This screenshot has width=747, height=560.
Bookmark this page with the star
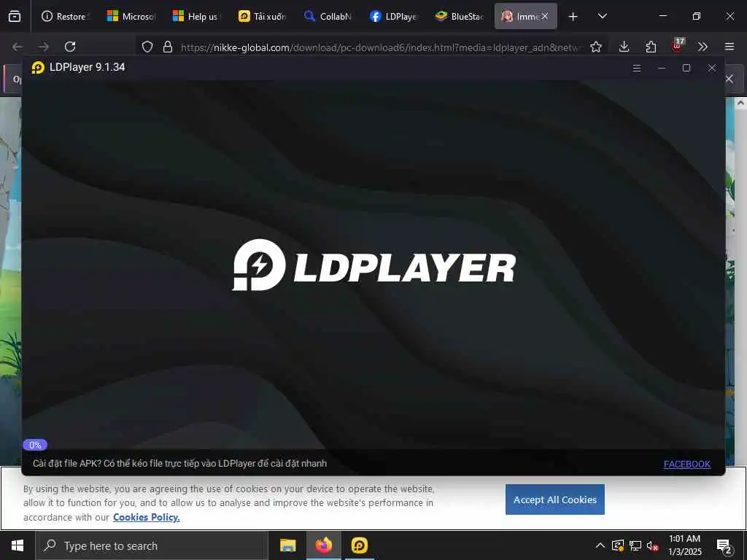pos(595,47)
